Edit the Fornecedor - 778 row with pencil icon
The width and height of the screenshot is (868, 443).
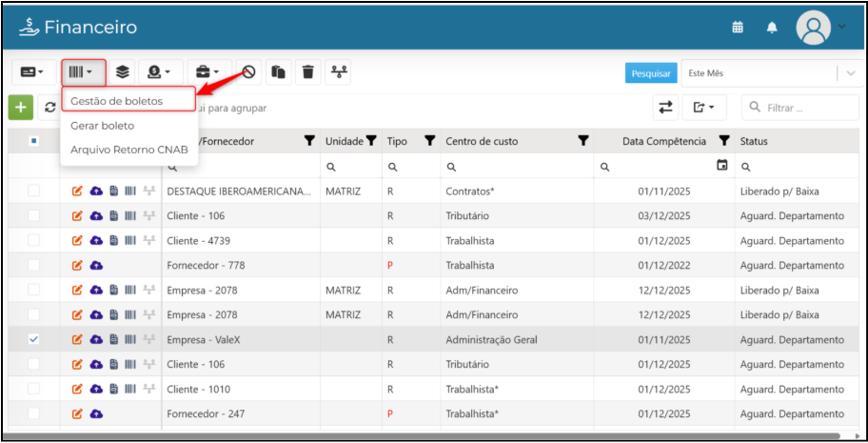(77, 266)
